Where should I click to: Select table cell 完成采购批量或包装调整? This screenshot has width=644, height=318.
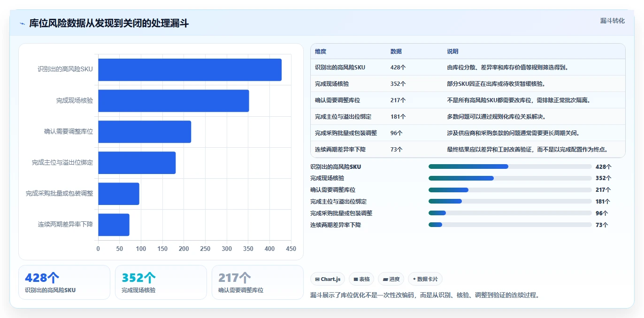[x=346, y=133]
